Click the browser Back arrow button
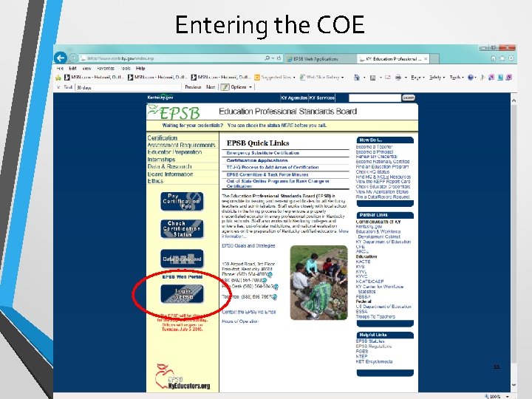The height and width of the screenshot is (399, 532). pos(61,58)
